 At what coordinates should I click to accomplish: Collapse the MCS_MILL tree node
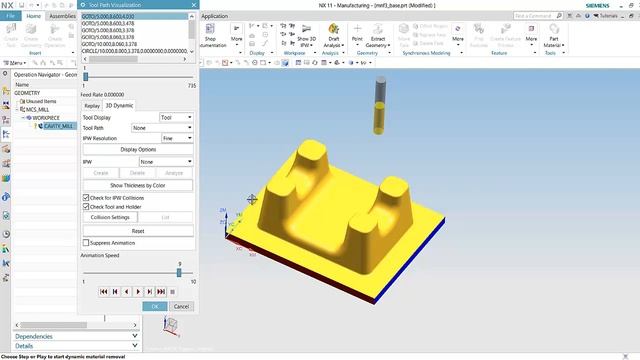pyautogui.click(x=17, y=109)
